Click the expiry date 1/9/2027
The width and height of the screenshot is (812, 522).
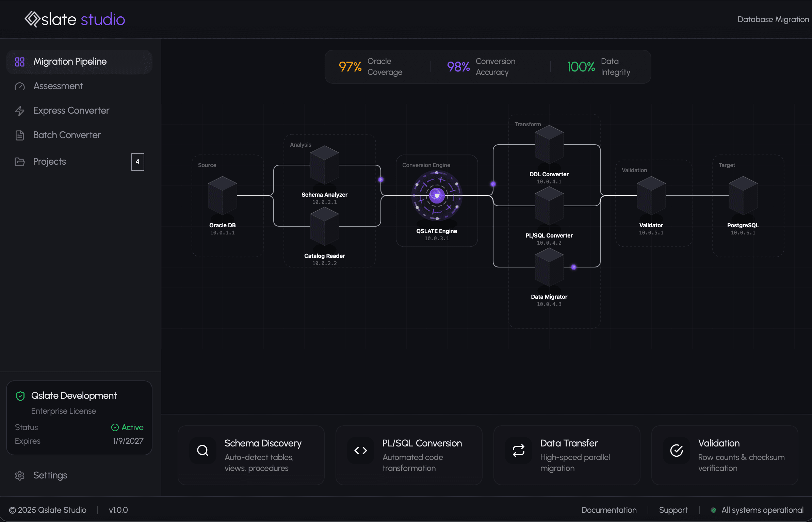tap(128, 441)
